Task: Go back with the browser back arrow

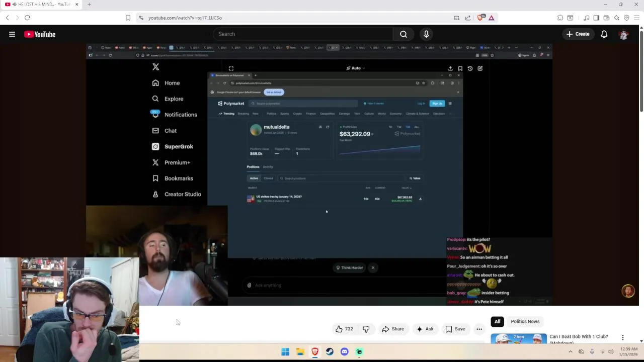Action: point(8,18)
